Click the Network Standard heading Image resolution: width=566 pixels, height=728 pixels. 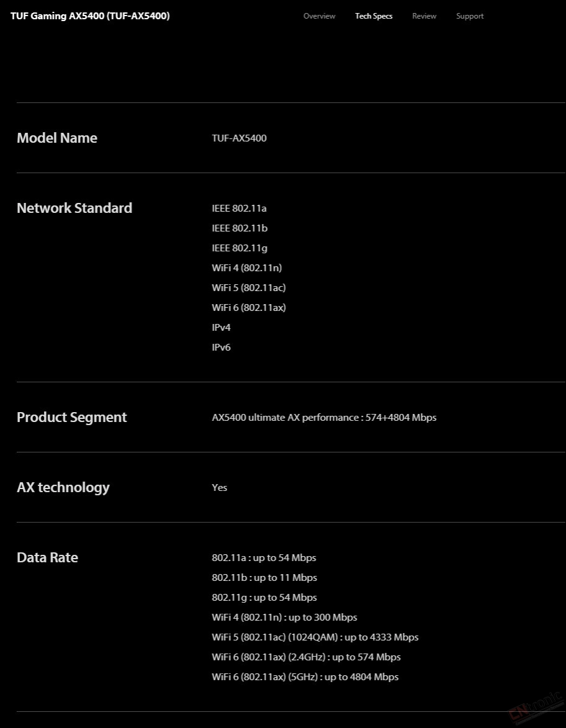tap(74, 208)
